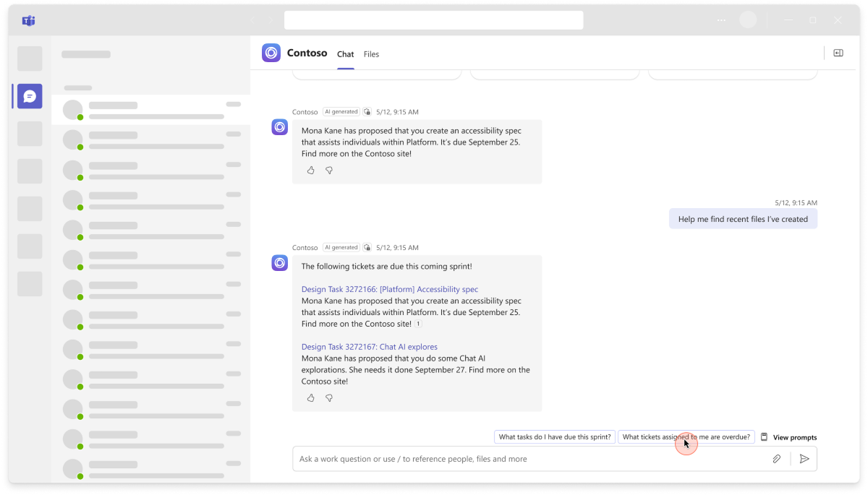This screenshot has width=868, height=495.
Task: Click the Contoso title in chat header
Action: point(307,53)
